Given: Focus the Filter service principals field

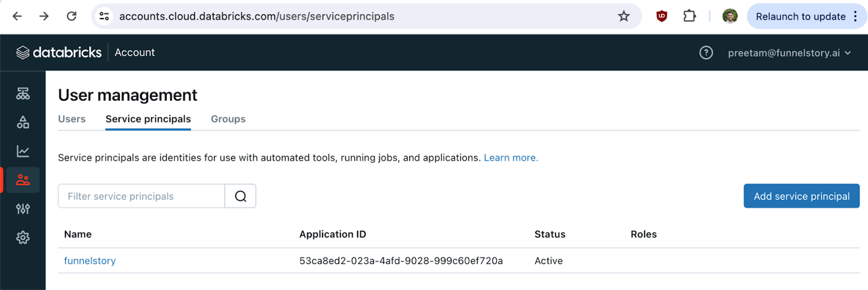Looking at the screenshot, I should [141, 196].
